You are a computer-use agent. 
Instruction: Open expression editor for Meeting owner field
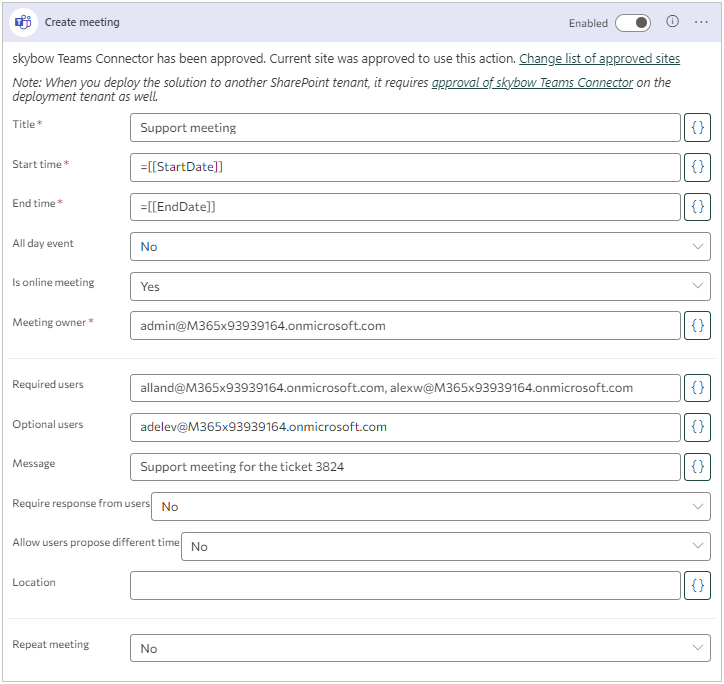click(697, 326)
